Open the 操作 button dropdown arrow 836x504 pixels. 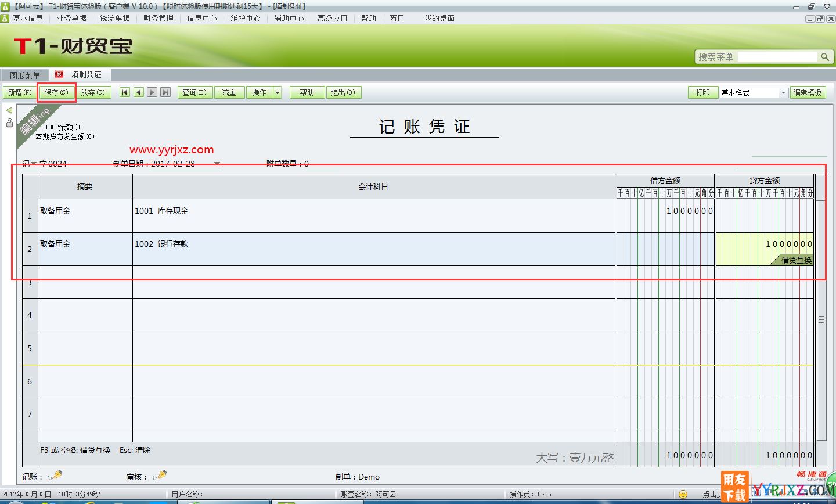[277, 92]
